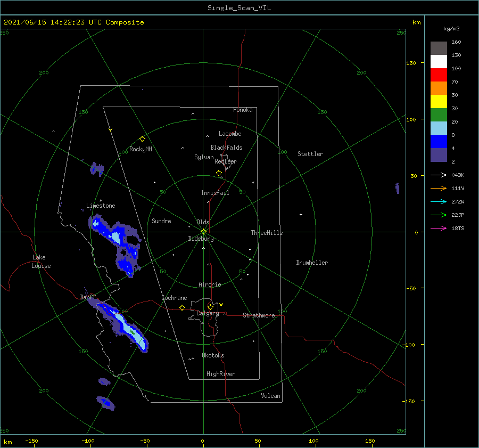This screenshot has height=448, width=479.
Task: Click the Airdrie city label
Action: point(210,284)
